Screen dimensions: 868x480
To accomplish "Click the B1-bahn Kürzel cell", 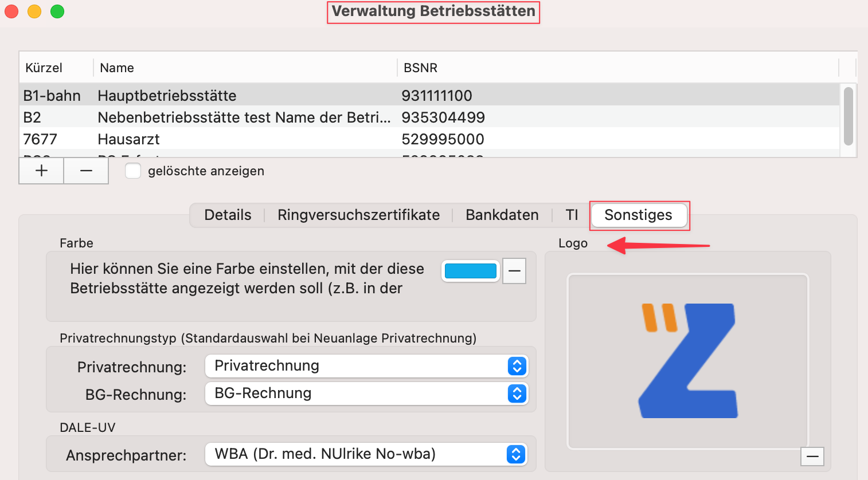I will pyautogui.click(x=52, y=96).
